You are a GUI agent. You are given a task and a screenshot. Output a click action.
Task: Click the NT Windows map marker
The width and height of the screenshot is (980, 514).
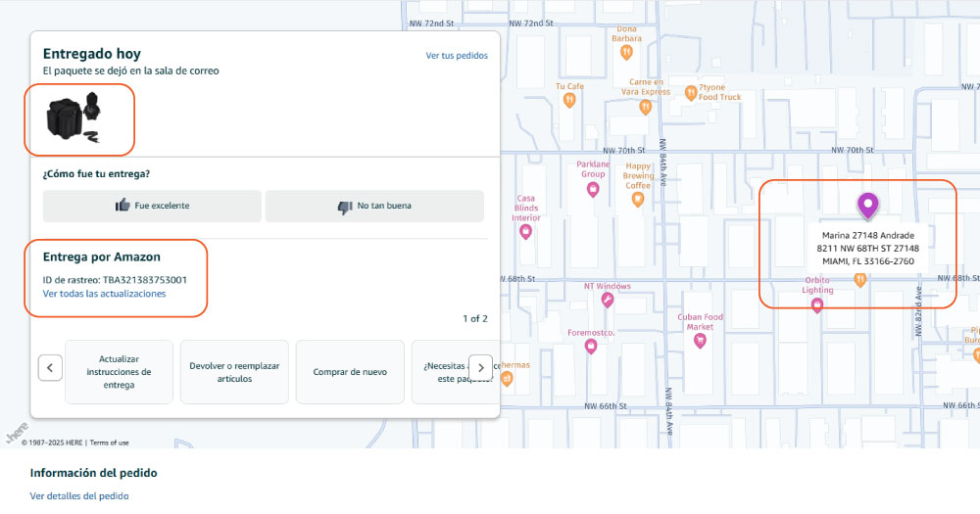(x=608, y=301)
